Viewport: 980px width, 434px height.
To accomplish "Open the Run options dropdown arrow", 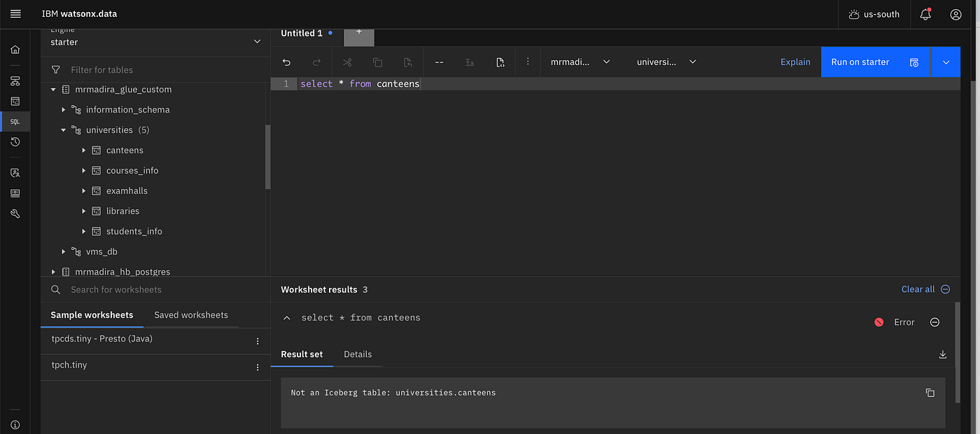I will click(x=946, y=62).
